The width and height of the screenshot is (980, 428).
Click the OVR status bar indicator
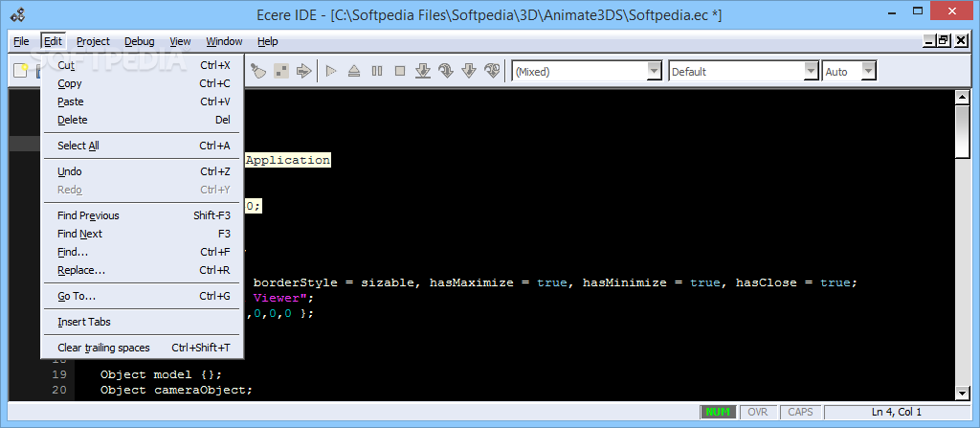[x=758, y=412]
